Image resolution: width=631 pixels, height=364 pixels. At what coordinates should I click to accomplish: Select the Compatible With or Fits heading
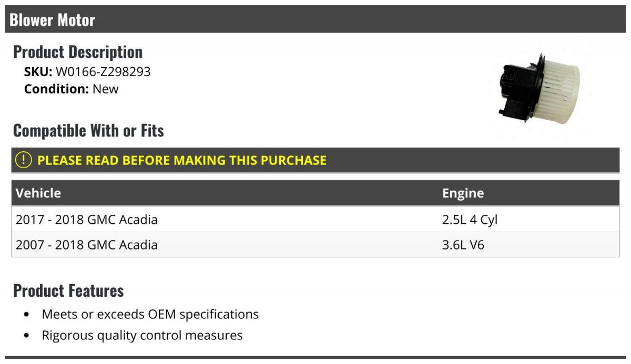pos(88,130)
